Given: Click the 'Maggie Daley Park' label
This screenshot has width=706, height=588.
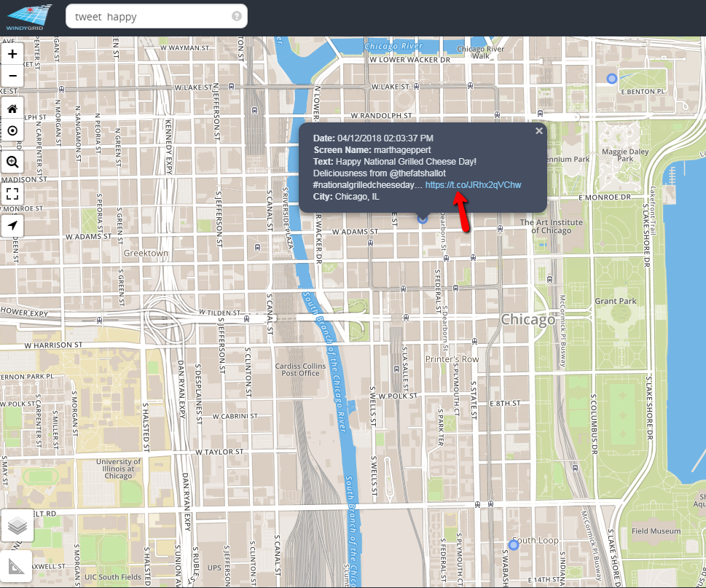Looking at the screenshot, I should [x=625, y=155].
